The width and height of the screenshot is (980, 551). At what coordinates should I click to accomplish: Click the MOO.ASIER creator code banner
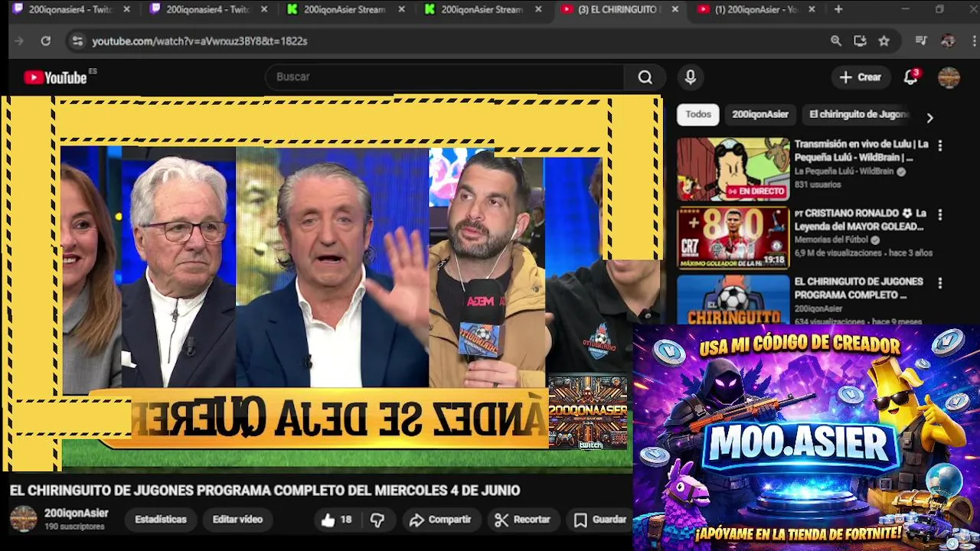[x=806, y=437]
